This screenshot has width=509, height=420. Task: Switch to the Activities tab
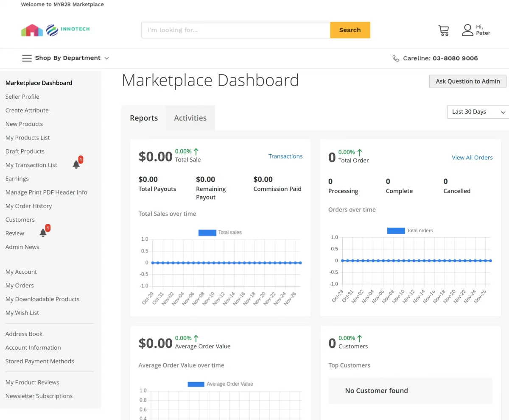coord(190,118)
